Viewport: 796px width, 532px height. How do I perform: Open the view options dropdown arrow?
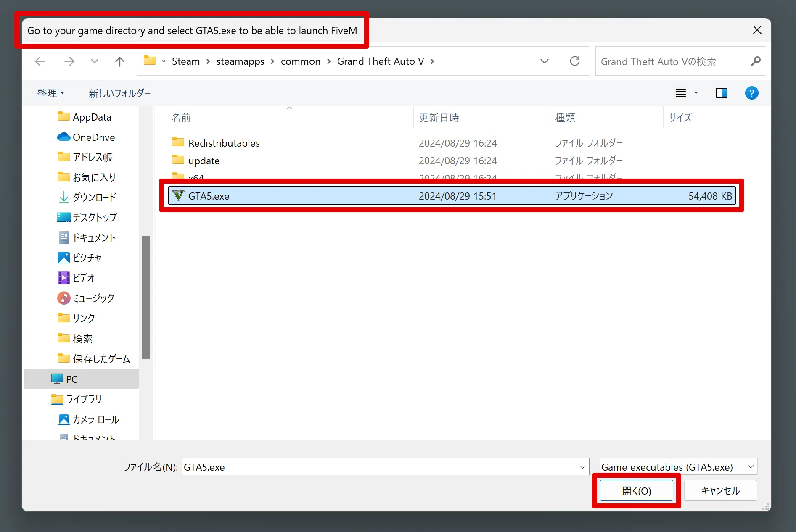point(696,93)
